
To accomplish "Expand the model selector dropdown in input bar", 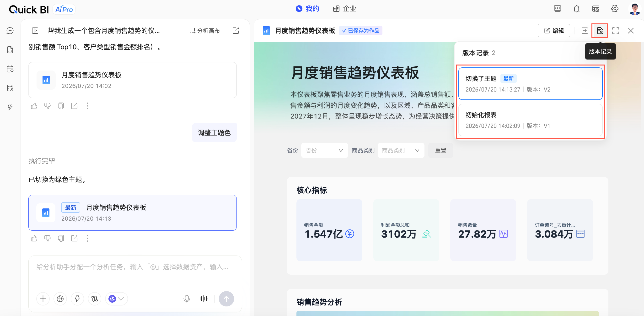I will pos(117,299).
